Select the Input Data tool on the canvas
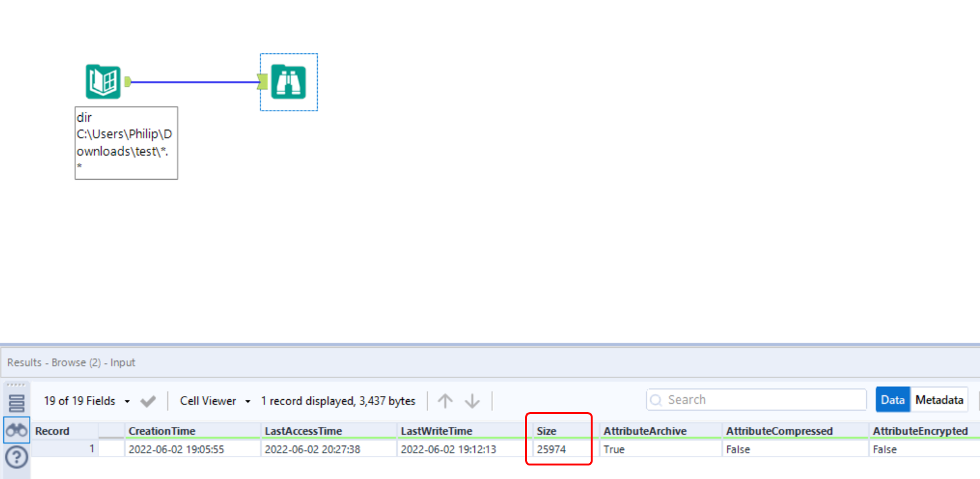The width and height of the screenshot is (980, 479). click(x=103, y=82)
